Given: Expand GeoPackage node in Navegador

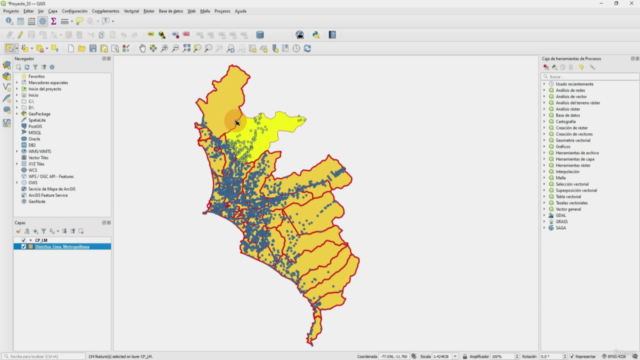Looking at the screenshot, I should tap(17, 114).
